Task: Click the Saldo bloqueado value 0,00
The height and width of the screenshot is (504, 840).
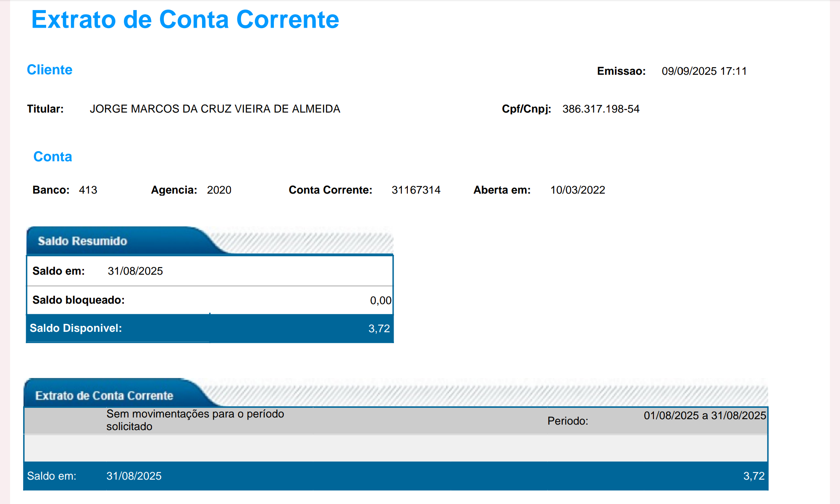Action: (x=381, y=300)
